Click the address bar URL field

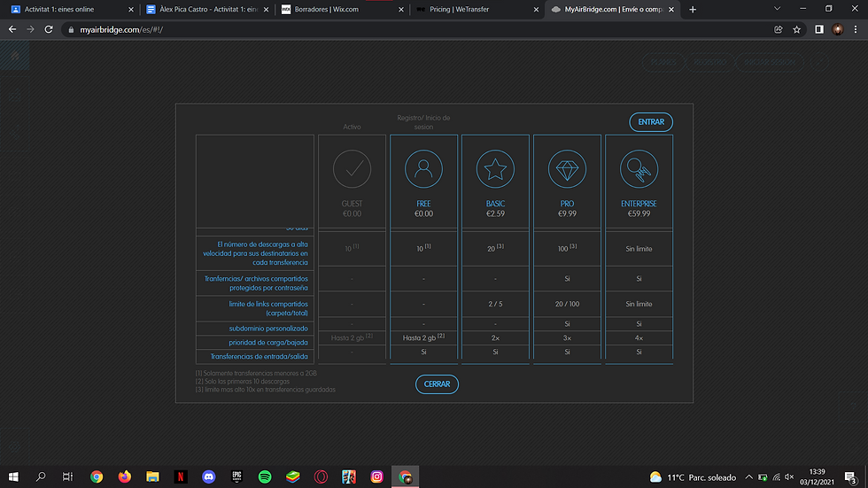coord(415,29)
